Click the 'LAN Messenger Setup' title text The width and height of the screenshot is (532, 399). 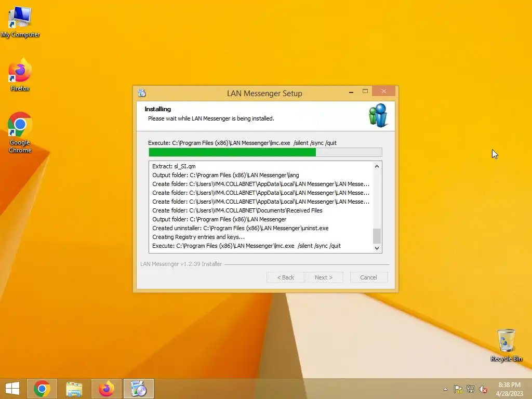(x=264, y=94)
